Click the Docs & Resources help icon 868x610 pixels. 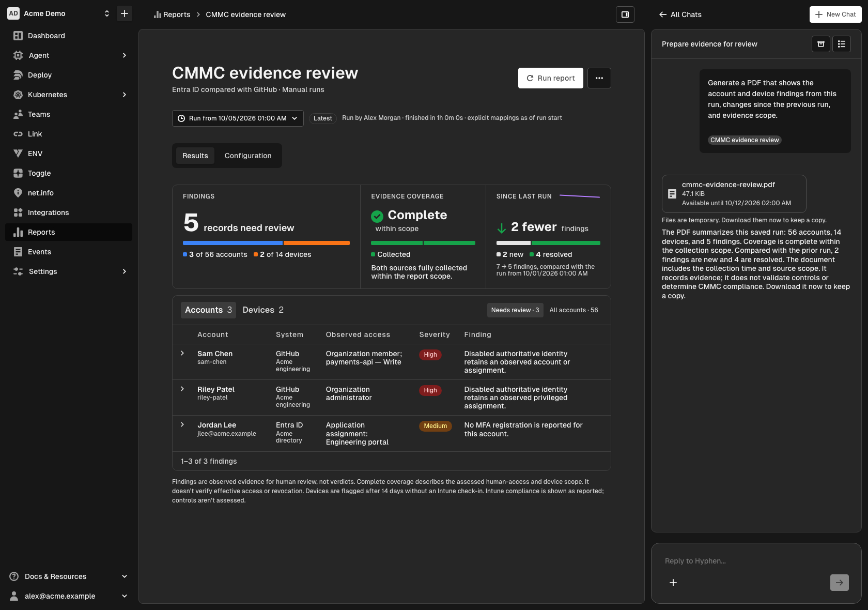14,576
